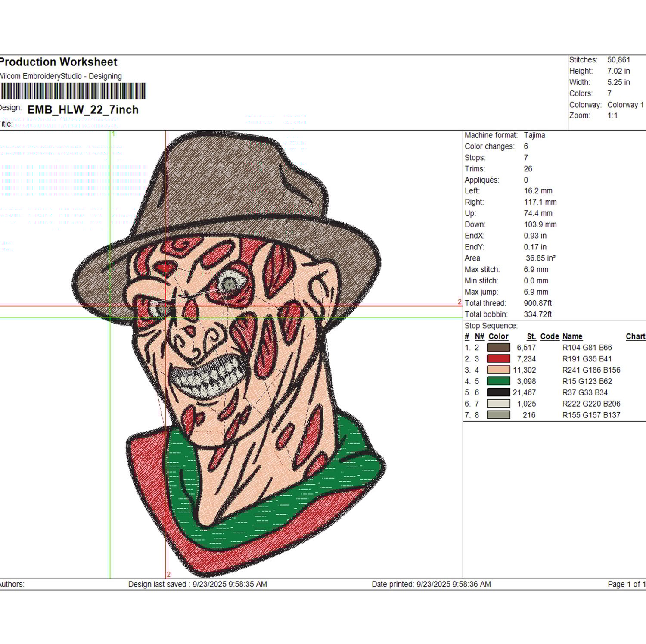Click the EndY value "0.17 in"
This screenshot has height=644, width=646.
(x=535, y=247)
